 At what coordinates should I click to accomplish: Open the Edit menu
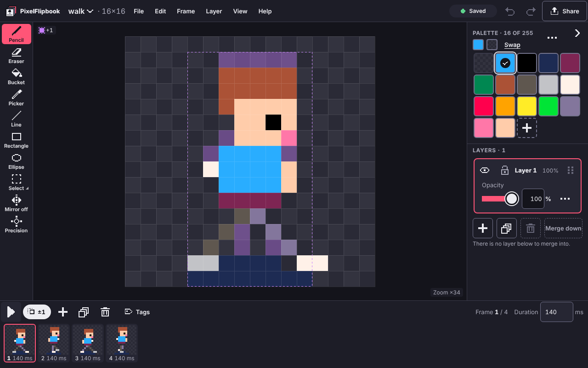pyautogui.click(x=160, y=11)
